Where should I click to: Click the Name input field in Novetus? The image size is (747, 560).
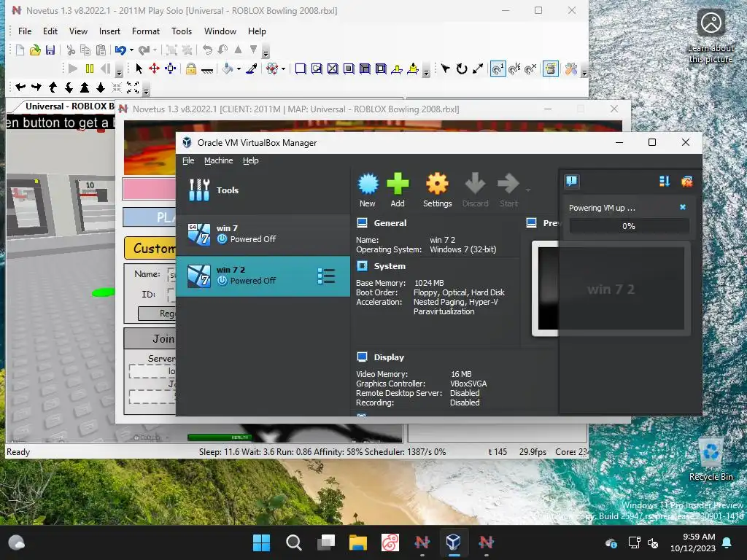click(172, 274)
